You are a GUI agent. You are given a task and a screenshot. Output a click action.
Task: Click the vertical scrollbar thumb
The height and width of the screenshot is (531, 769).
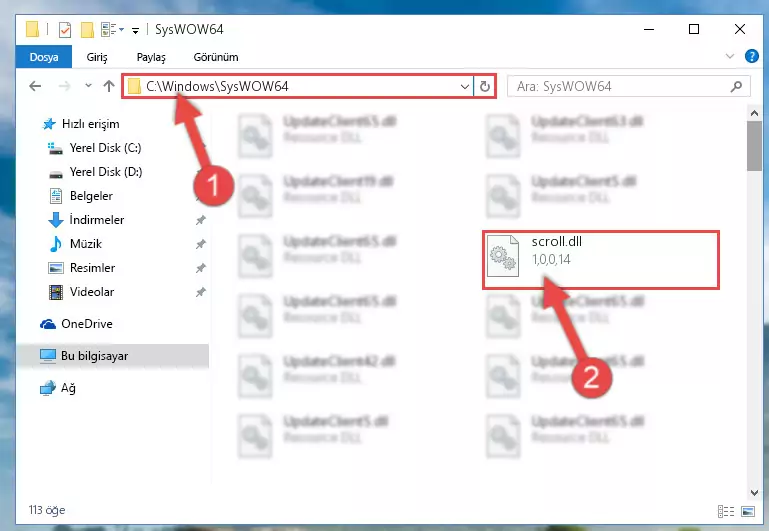coord(754,146)
